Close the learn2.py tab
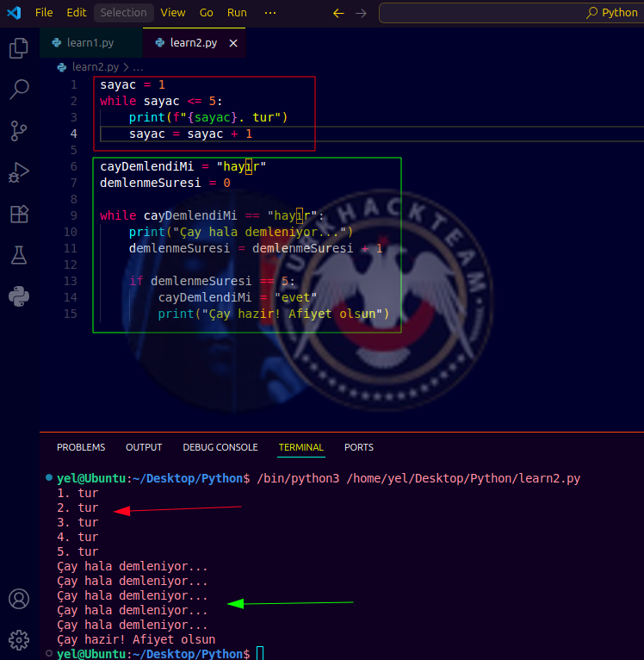Viewport: 644px width, 660px height. [x=233, y=43]
